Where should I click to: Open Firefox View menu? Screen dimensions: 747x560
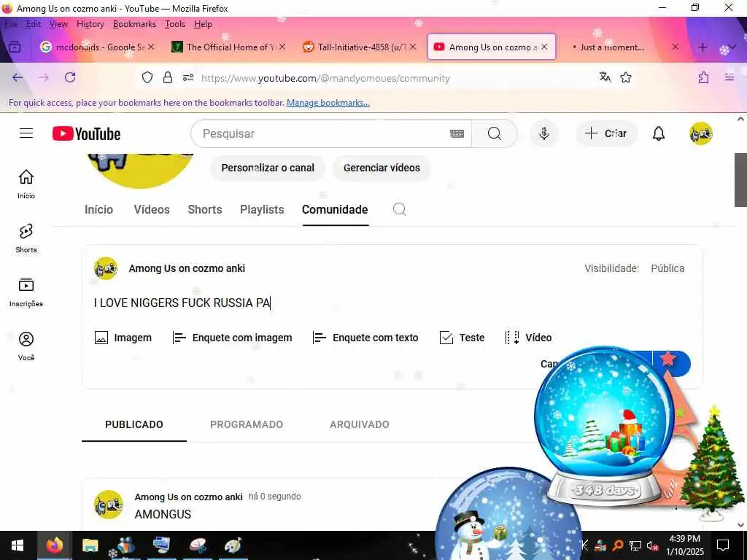click(x=58, y=24)
